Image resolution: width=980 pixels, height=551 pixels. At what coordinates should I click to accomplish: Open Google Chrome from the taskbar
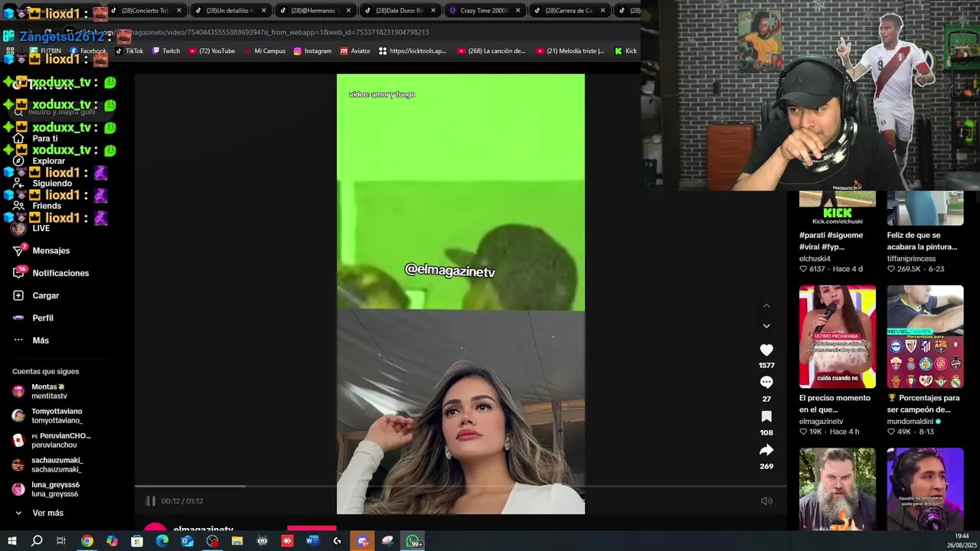coord(87,541)
